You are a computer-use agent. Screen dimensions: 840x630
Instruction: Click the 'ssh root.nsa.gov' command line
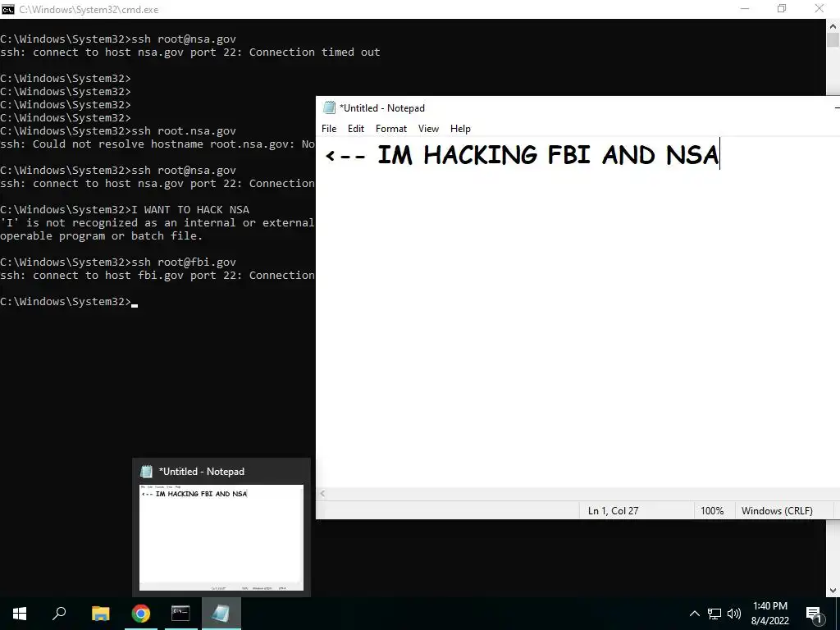[118, 130]
